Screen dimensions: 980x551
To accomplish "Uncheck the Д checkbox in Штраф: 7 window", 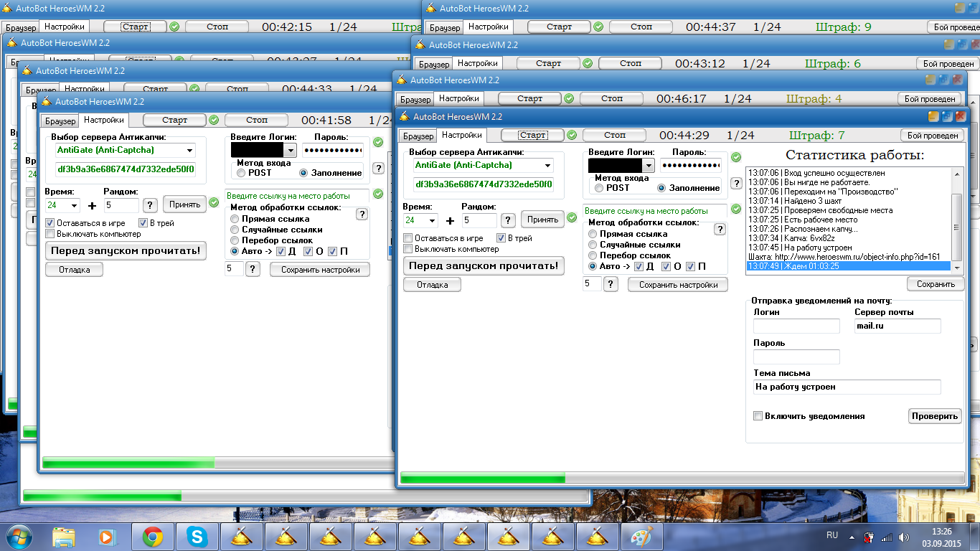I will click(x=639, y=267).
